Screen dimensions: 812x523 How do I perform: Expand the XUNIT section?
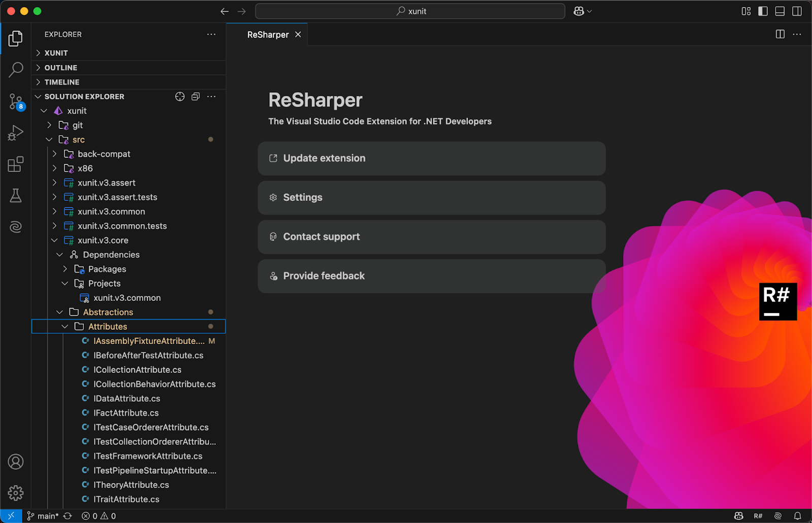(38, 53)
